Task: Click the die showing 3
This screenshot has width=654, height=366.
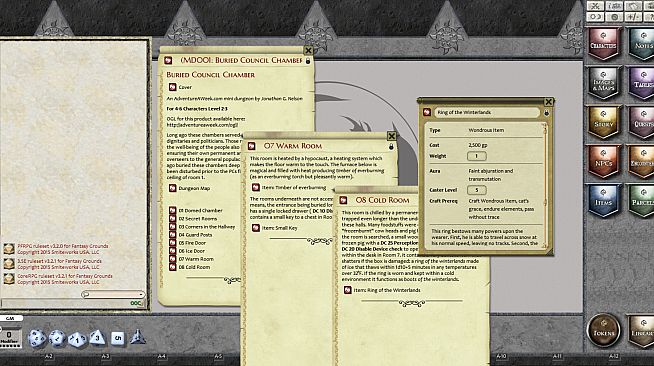Action: (x=97, y=337)
